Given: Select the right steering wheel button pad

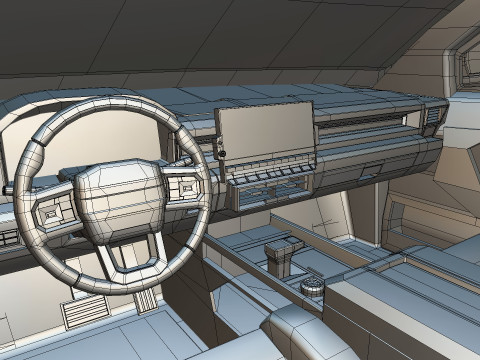Looking at the screenshot, I should [184, 189].
